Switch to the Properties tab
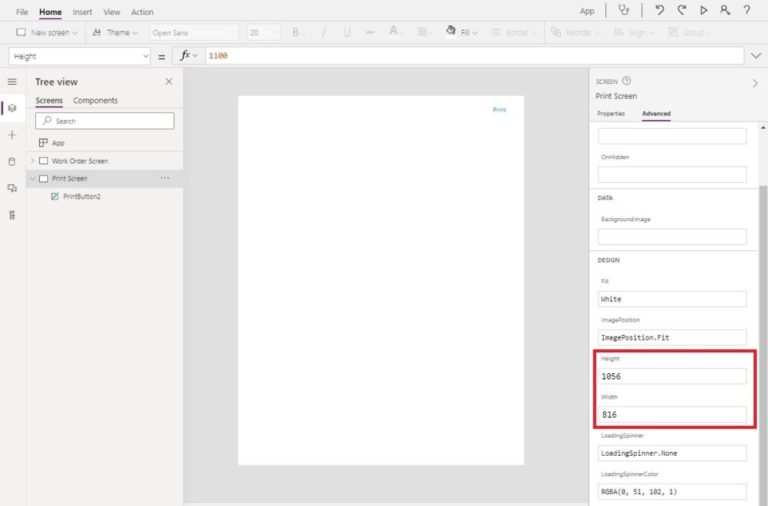The image size is (768, 506). click(611, 114)
